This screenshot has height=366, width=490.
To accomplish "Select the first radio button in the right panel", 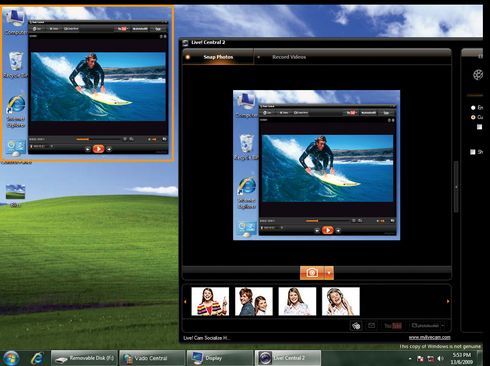I will pyautogui.click(x=473, y=108).
